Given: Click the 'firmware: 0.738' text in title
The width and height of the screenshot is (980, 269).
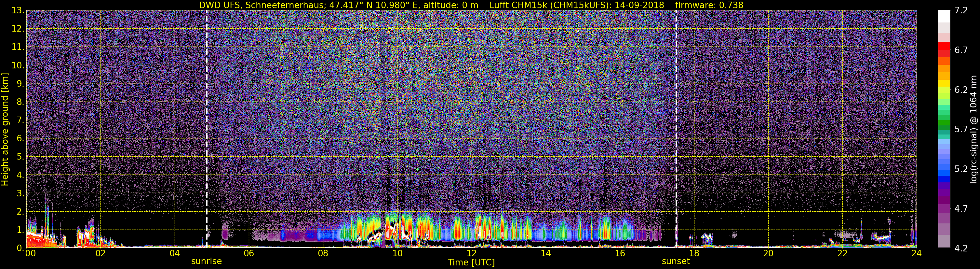Looking at the screenshot, I should pos(709,5).
